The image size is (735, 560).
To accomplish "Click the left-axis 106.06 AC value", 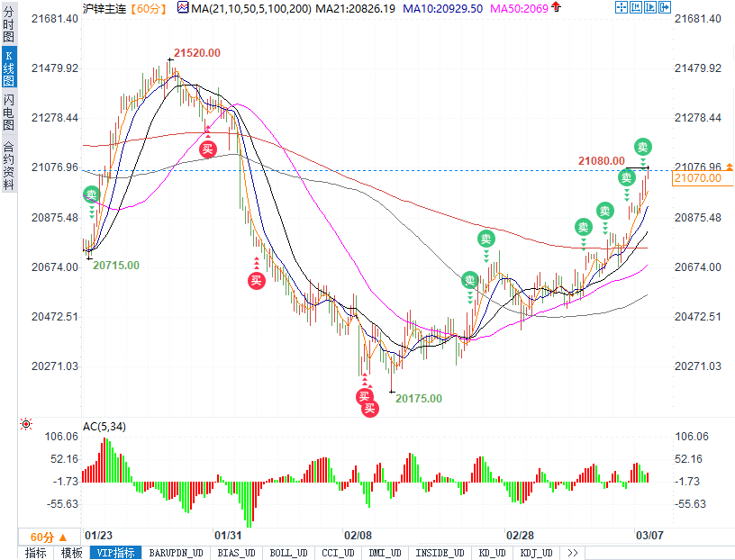I will pyautogui.click(x=61, y=437).
